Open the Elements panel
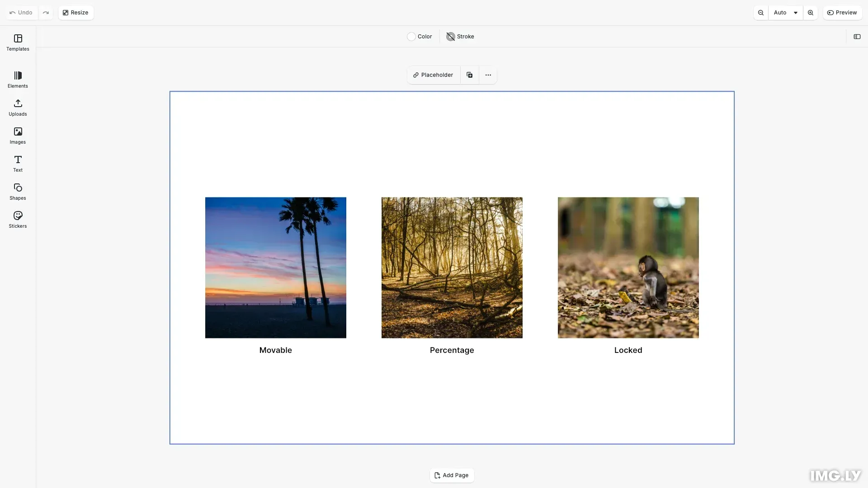868x488 pixels. [18, 80]
